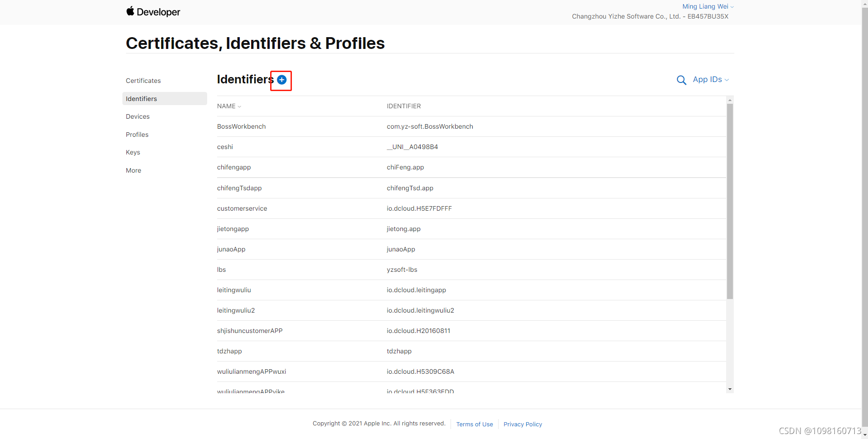Open Keys in the sidebar
868x439 pixels.
133,152
